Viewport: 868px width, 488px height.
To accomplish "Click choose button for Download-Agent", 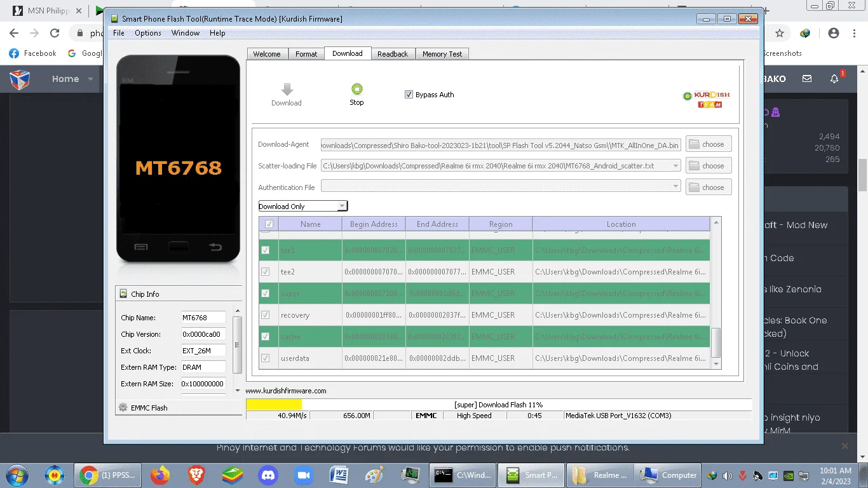I will (709, 144).
